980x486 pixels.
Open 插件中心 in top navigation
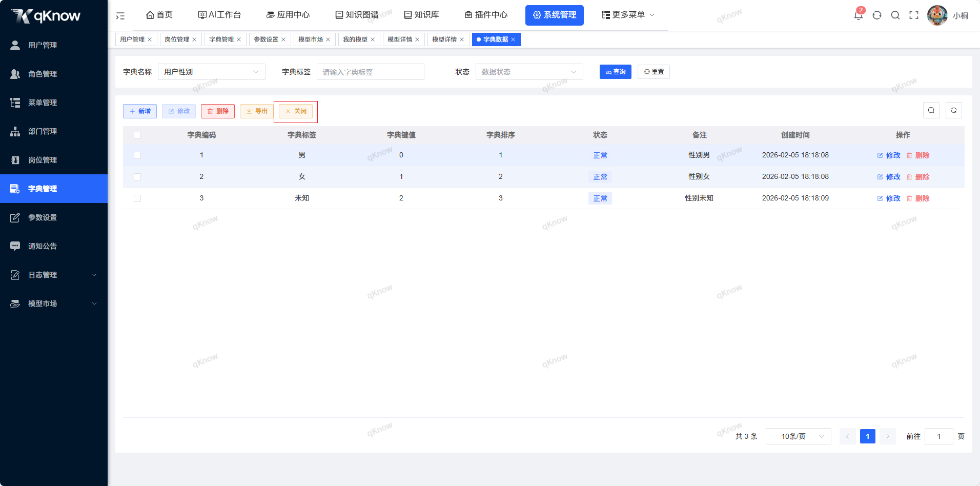[486, 15]
